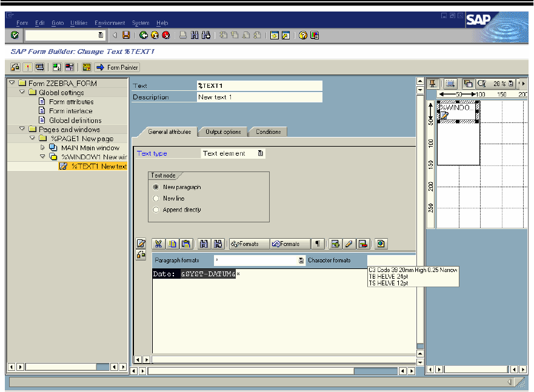Collapse the Global settings folder
Screen dimensions: 534x392
point(22,92)
